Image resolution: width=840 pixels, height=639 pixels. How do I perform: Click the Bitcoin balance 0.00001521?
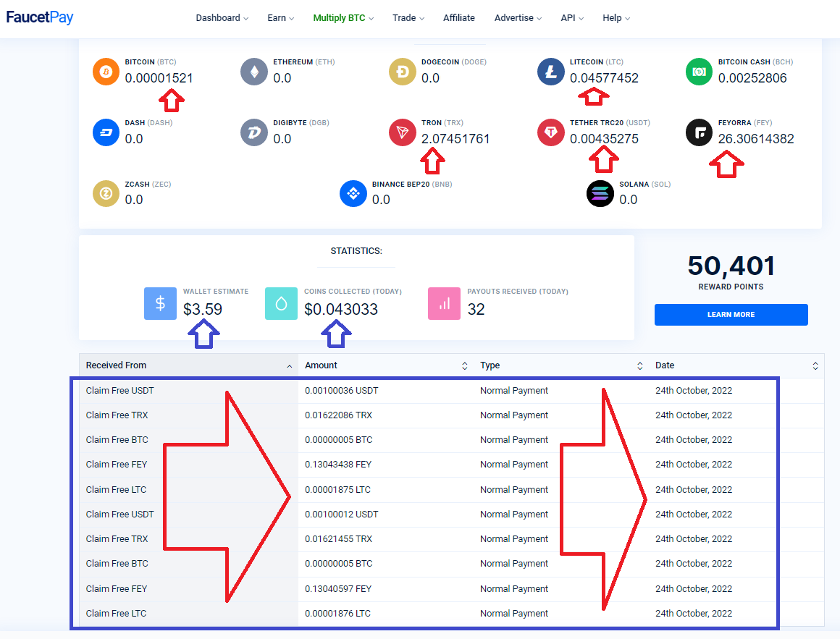[x=159, y=78]
